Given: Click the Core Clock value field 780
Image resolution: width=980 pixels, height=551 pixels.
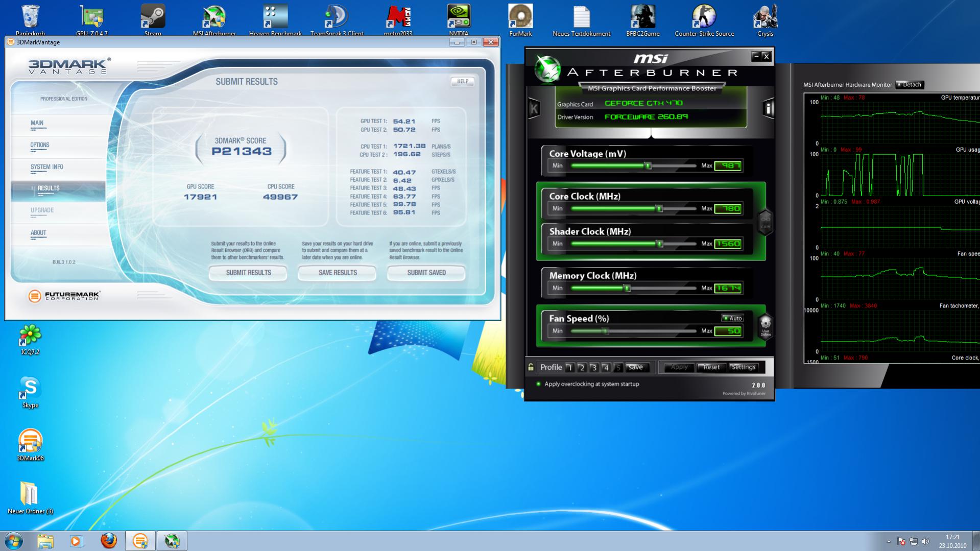Looking at the screenshot, I should (728, 209).
